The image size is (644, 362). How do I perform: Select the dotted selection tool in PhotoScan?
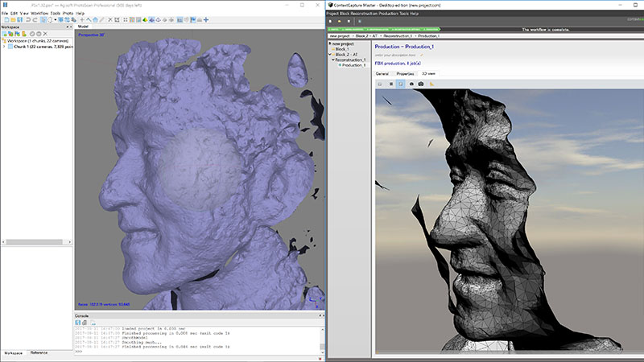pos(50,19)
